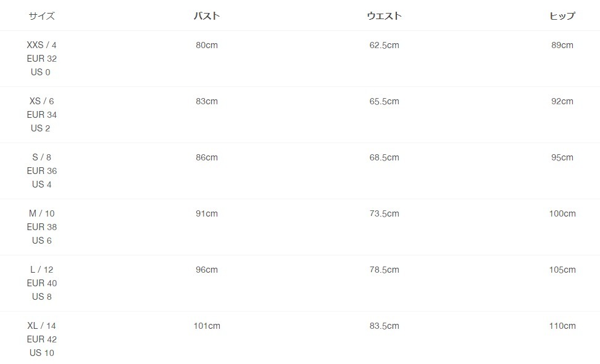
Task: Click the EUR 36 size text
Action: pyautogui.click(x=42, y=171)
